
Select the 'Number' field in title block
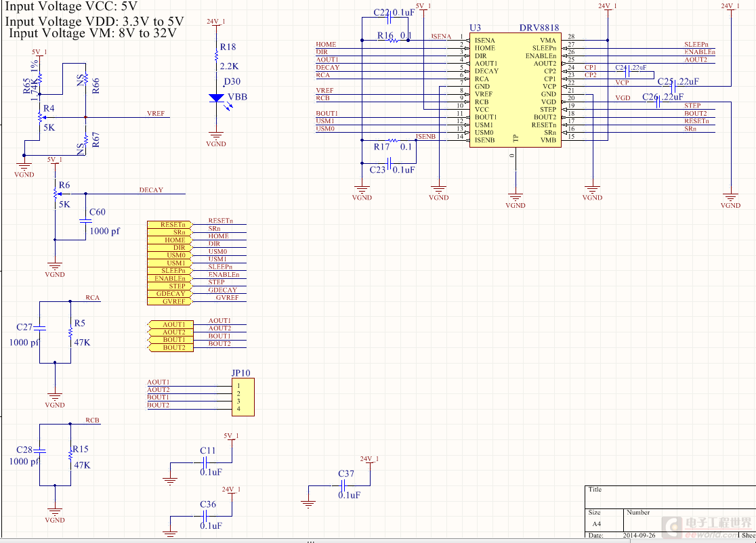(x=638, y=513)
